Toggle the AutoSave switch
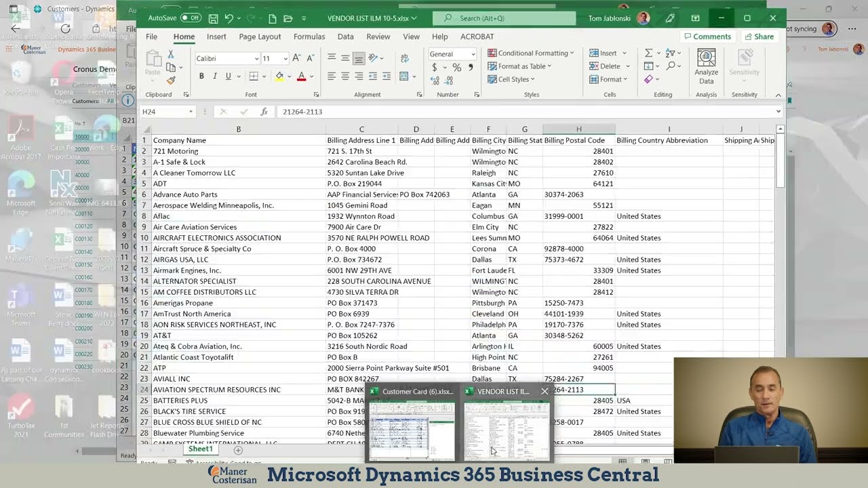This screenshot has width=868, height=488. coord(191,18)
